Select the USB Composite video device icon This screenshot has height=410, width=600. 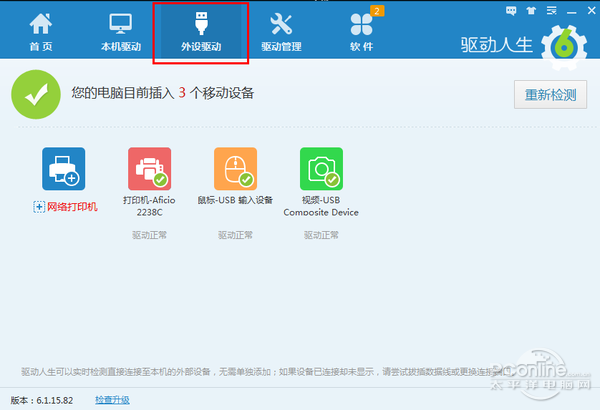(321, 168)
